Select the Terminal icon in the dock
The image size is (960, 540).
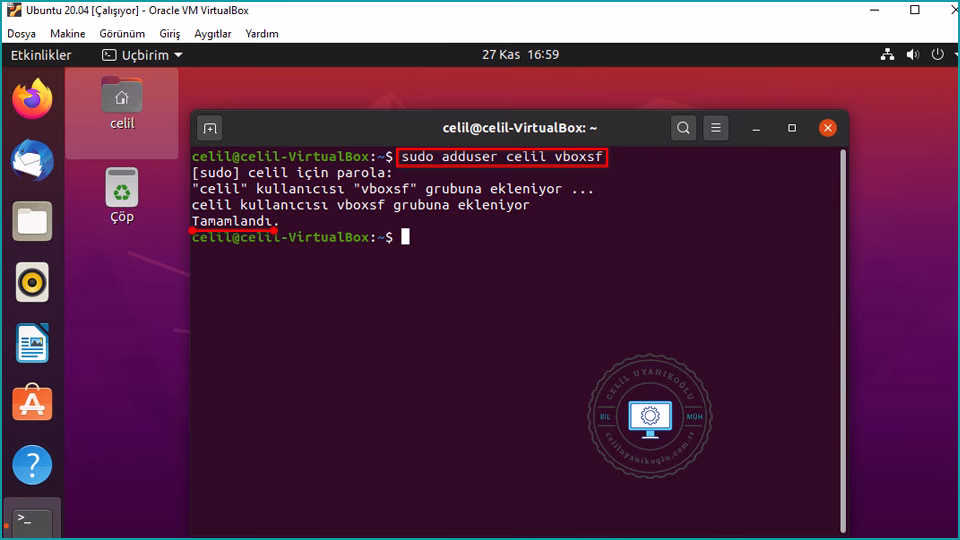(32, 521)
